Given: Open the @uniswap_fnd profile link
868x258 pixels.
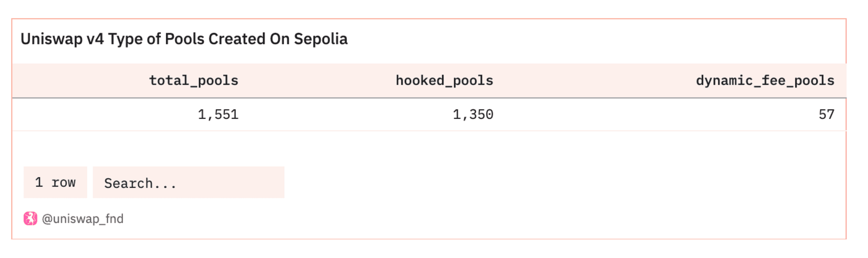Looking at the screenshot, I should 83,219.
